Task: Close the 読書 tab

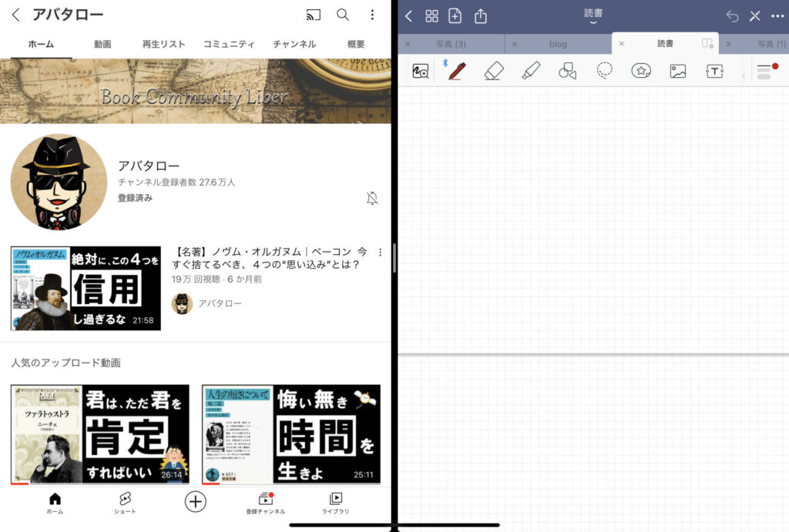Action: point(622,44)
